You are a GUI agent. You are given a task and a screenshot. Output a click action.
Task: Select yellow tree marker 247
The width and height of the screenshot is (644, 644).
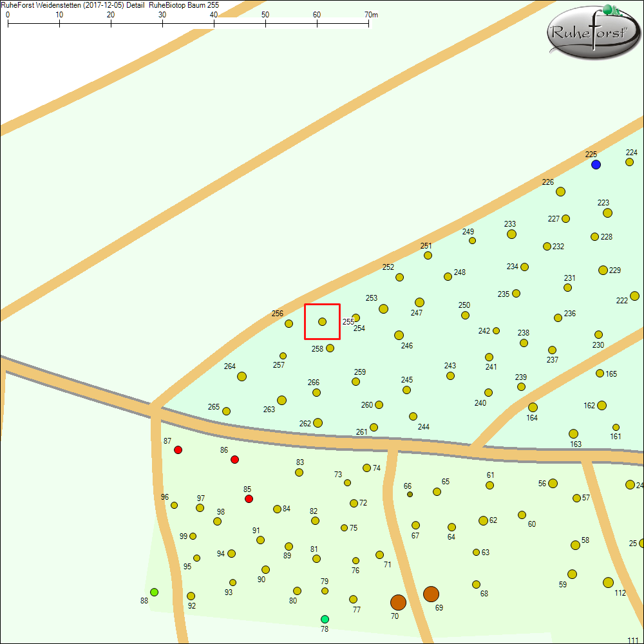pos(419,302)
